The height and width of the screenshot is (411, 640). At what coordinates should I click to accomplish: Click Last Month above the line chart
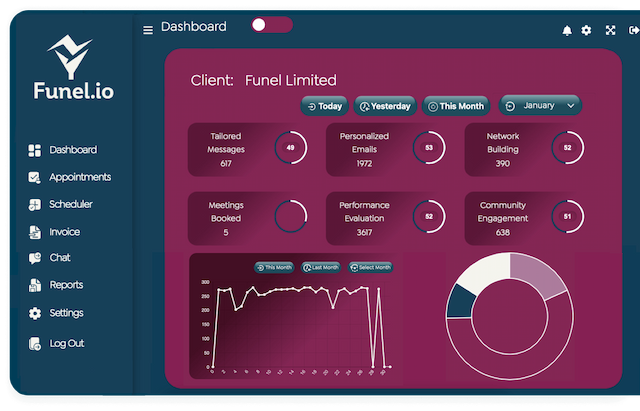click(320, 267)
